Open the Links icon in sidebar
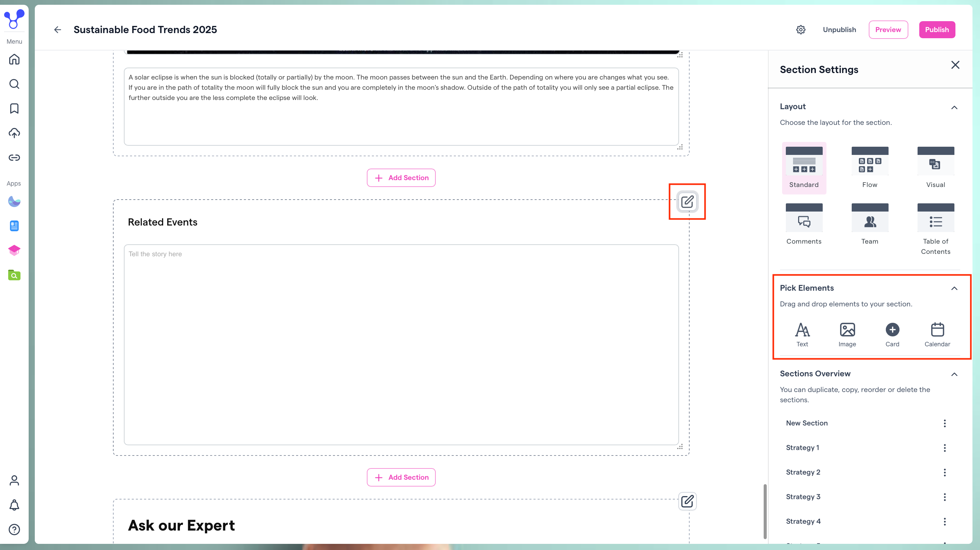The height and width of the screenshot is (550, 980). (14, 158)
